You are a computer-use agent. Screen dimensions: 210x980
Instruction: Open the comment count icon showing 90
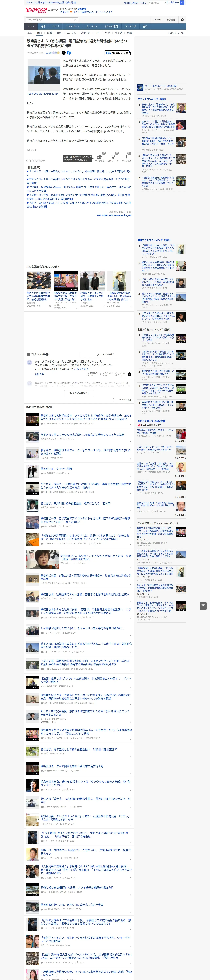tap(49, 53)
